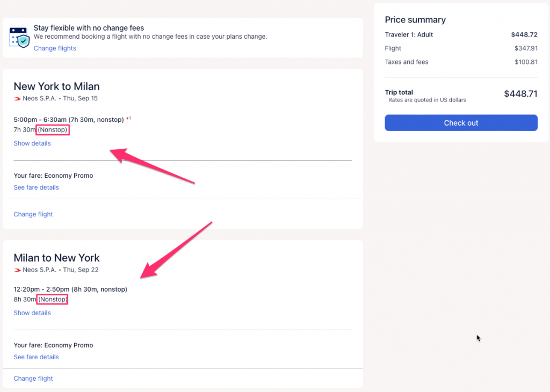Click the $448.71 trip total amount
Viewport: 550px width, 392px height.
[x=520, y=94]
